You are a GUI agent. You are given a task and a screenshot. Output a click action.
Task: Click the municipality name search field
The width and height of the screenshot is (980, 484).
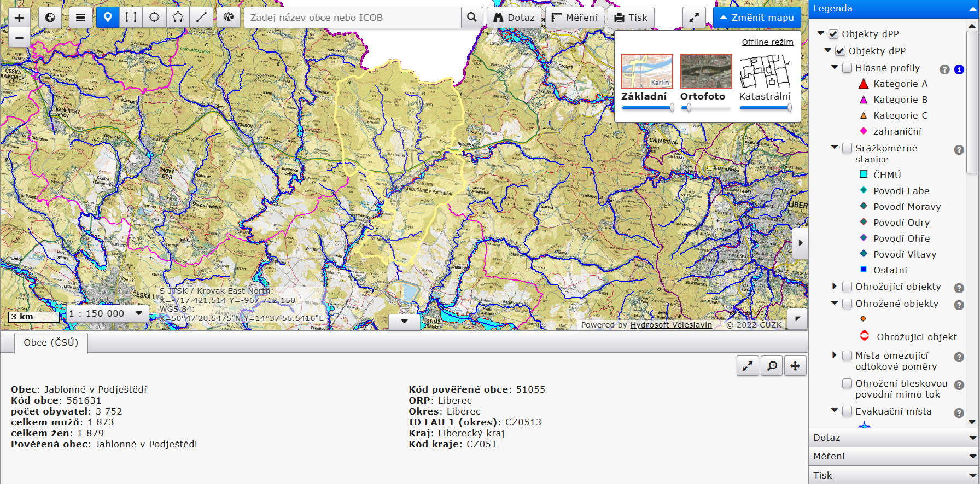(353, 18)
